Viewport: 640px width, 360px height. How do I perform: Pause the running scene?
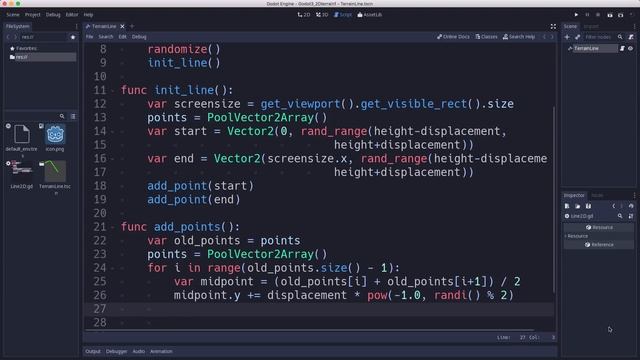587,15
